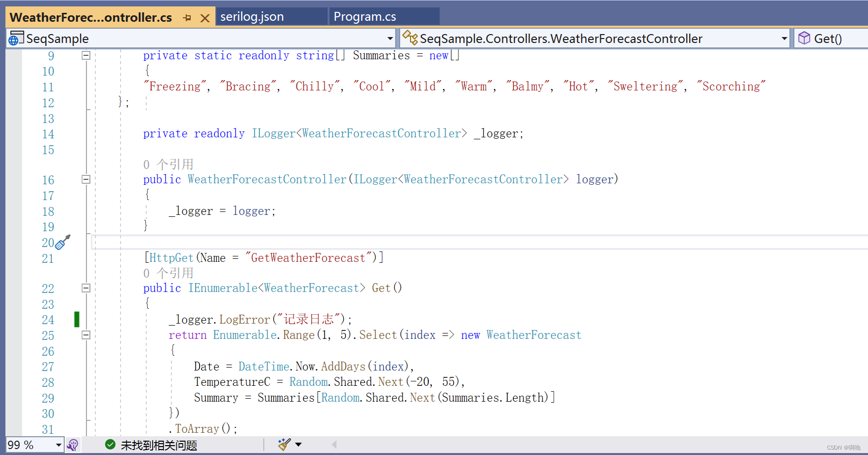Click LogError call on line 24

[x=245, y=320]
